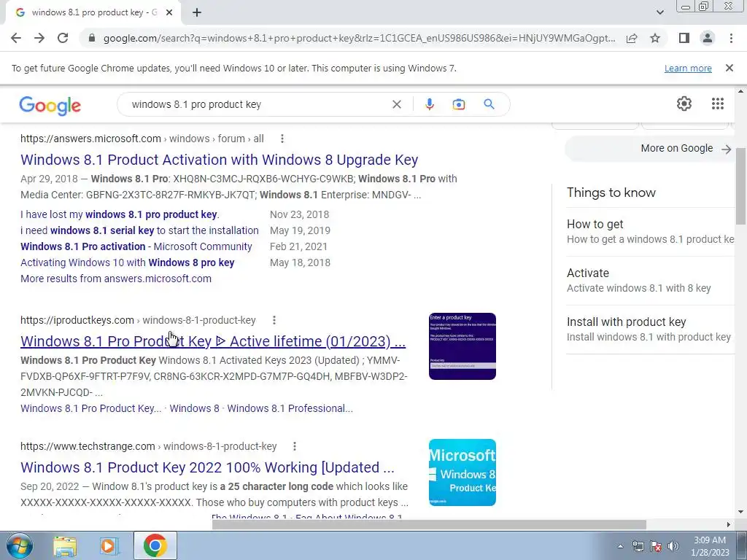Search by image with the camera icon
The height and width of the screenshot is (560, 747).
[x=458, y=104]
